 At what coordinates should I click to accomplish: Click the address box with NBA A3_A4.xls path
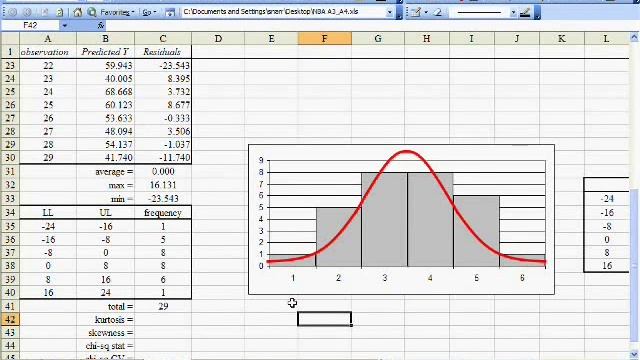[284, 12]
